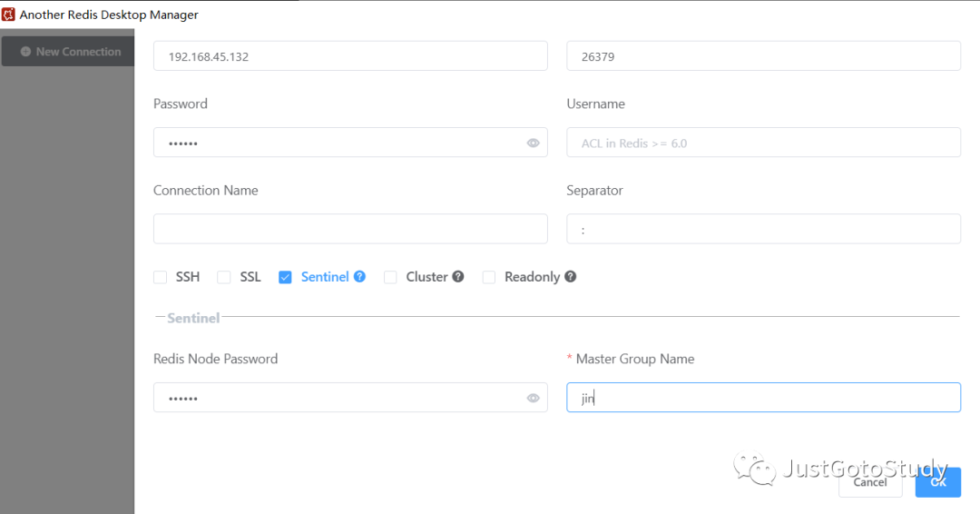Reveal the Redis Node Password with the eye icon

tap(533, 399)
